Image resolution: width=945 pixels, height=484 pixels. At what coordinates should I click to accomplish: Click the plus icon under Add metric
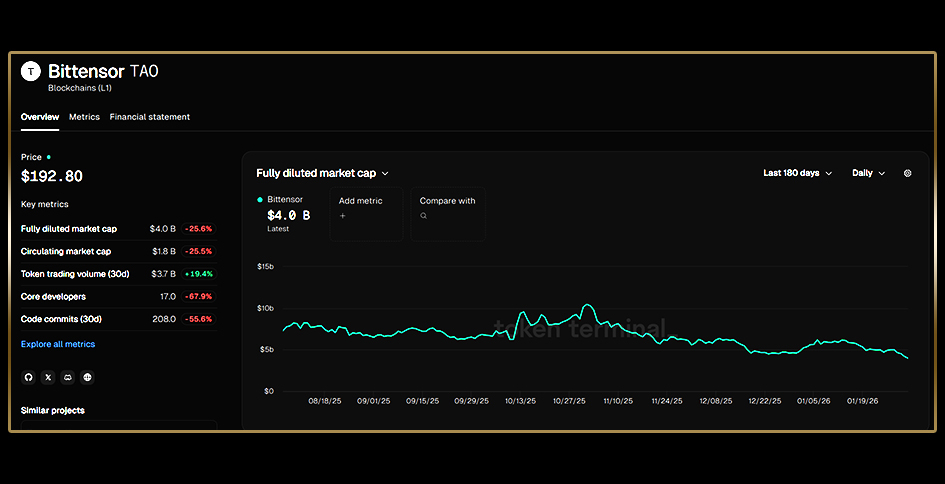[342, 216]
